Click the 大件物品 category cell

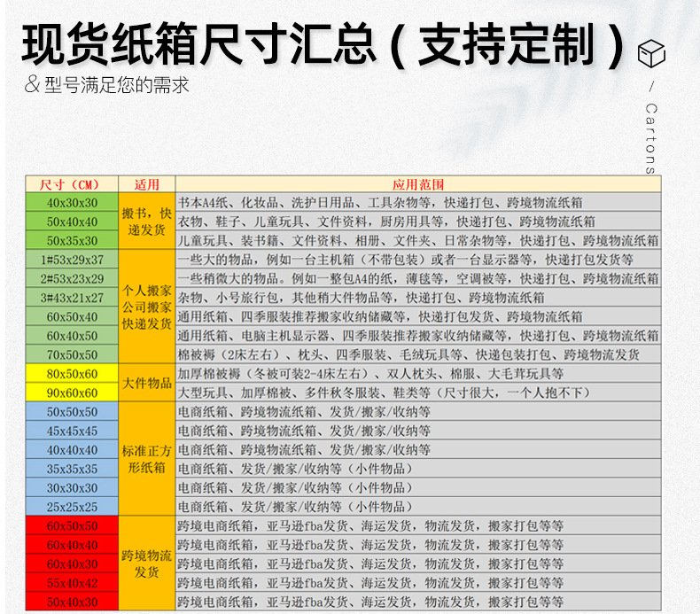pos(146,384)
